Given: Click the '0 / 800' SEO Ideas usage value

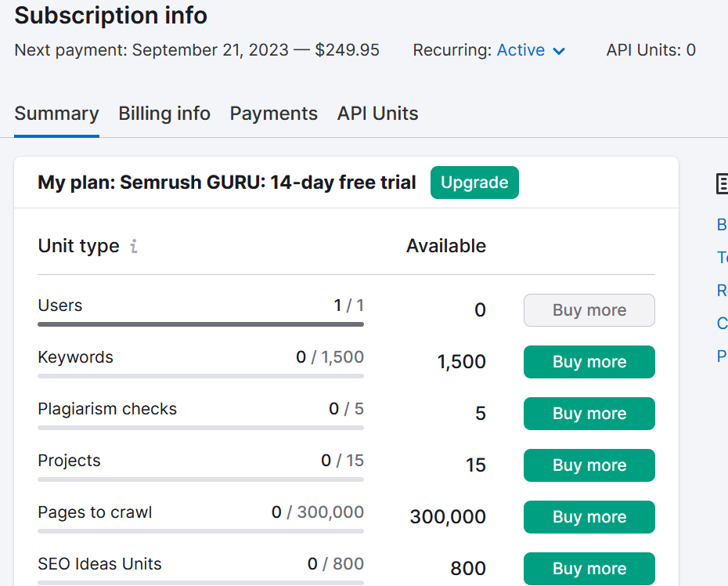Looking at the screenshot, I should click(x=336, y=564).
